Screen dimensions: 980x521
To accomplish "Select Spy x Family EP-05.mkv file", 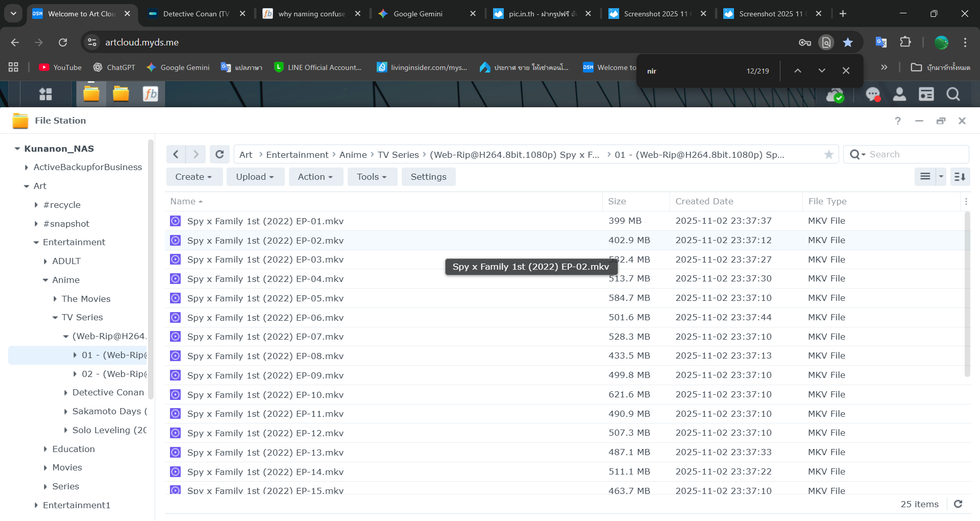I will click(265, 298).
